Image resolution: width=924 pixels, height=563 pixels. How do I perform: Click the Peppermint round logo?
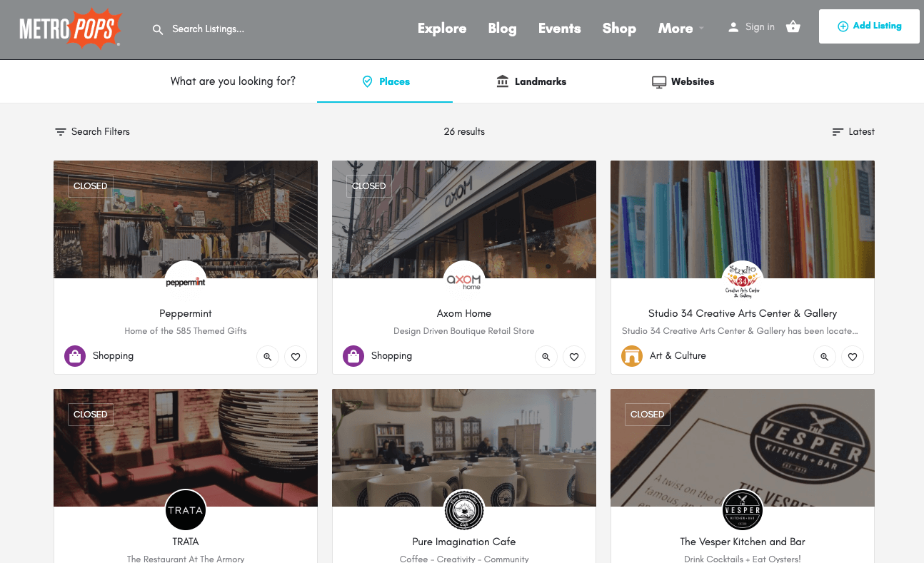click(x=186, y=282)
